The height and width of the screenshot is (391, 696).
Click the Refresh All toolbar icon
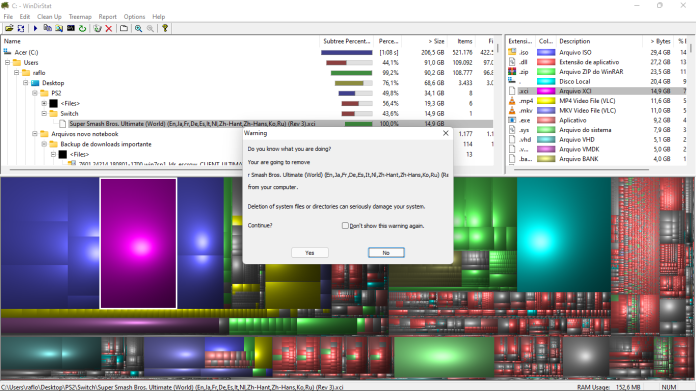click(x=21, y=28)
